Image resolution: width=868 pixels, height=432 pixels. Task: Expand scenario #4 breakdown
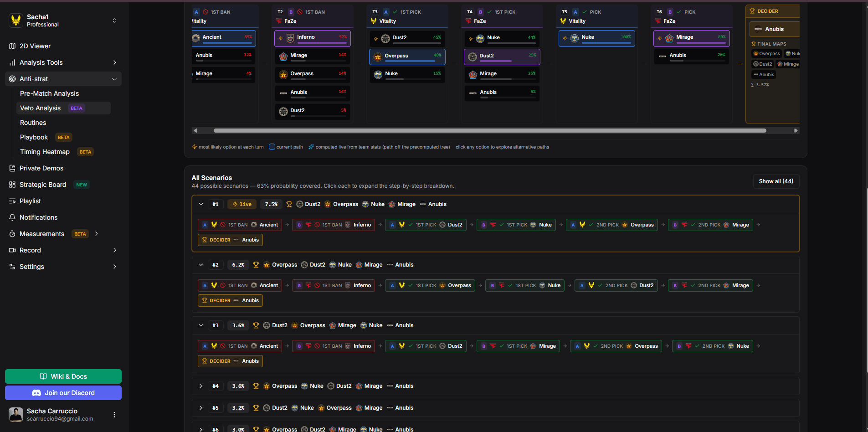tap(201, 386)
